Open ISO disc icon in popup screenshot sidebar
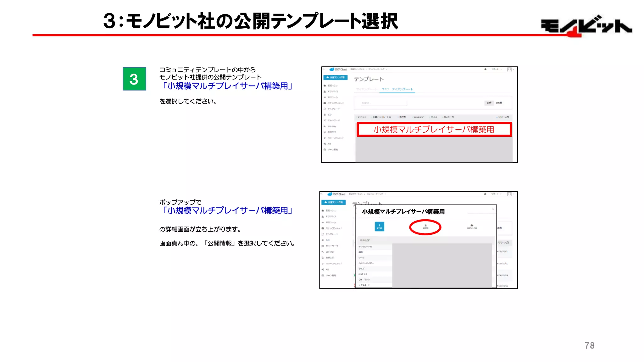The image size is (644, 362). 323,240
